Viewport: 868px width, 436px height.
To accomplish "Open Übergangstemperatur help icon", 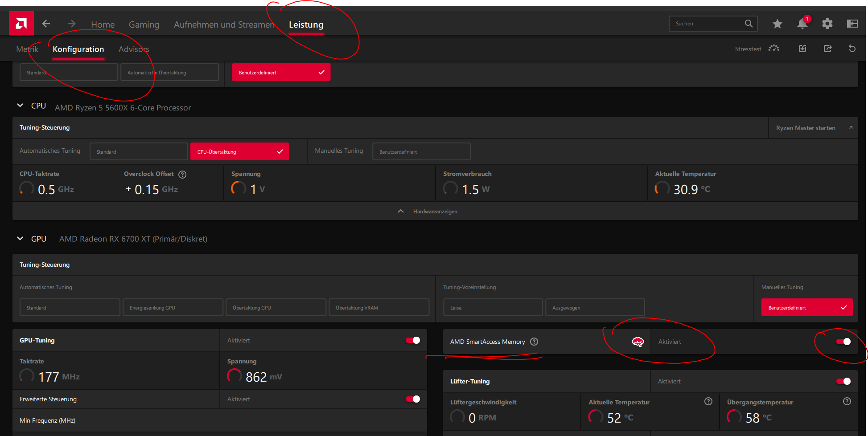I will pos(847,401).
